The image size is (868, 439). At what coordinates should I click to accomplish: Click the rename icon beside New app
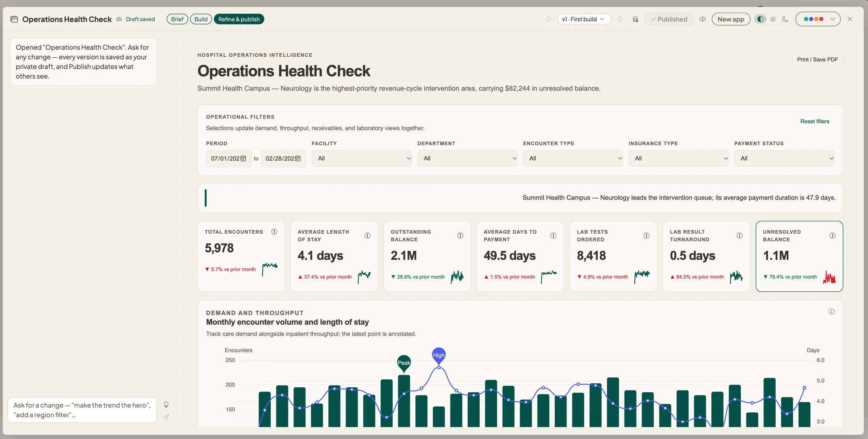pos(703,19)
